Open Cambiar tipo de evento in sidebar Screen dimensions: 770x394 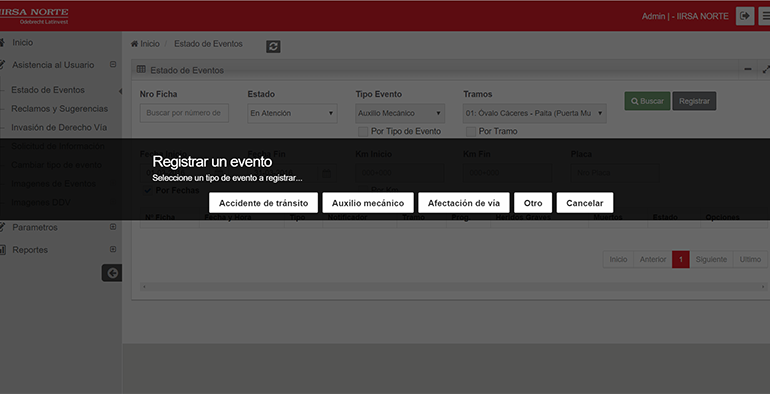click(56, 165)
